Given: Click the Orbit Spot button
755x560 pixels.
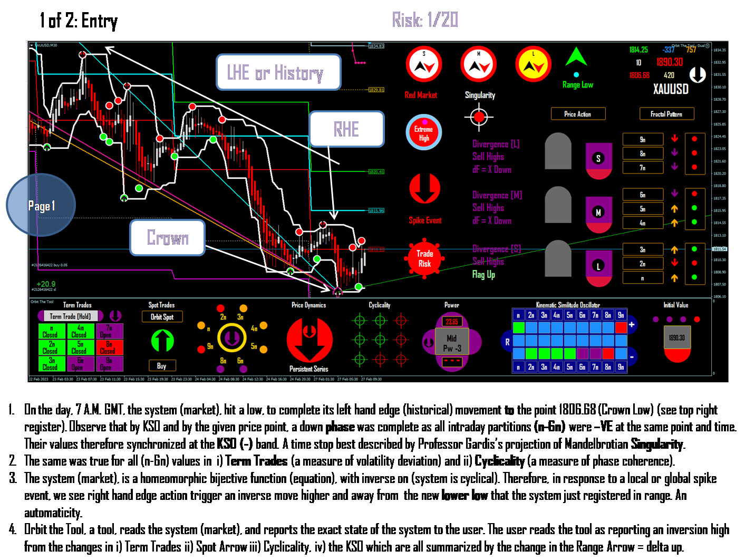Looking at the screenshot, I should pyautogui.click(x=162, y=317).
